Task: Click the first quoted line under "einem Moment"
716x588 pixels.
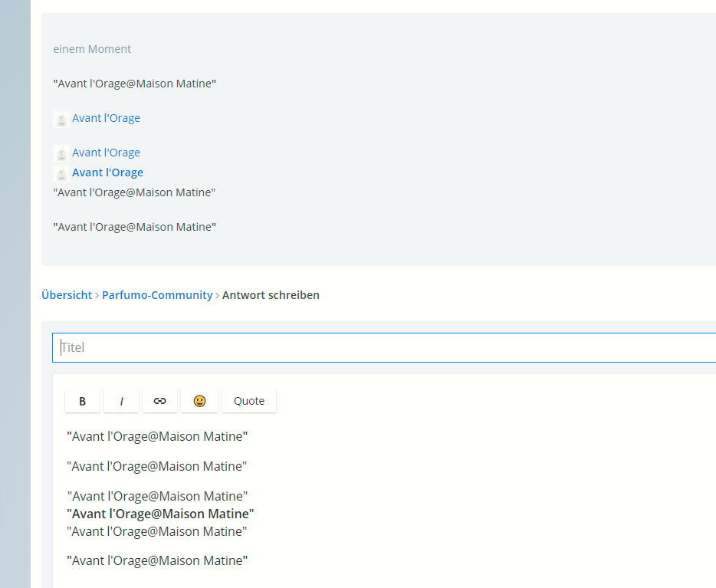Action: pyautogui.click(x=135, y=84)
